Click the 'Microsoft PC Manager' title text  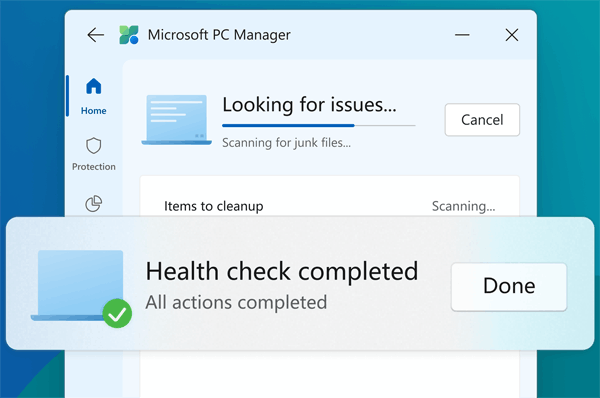[219, 35]
